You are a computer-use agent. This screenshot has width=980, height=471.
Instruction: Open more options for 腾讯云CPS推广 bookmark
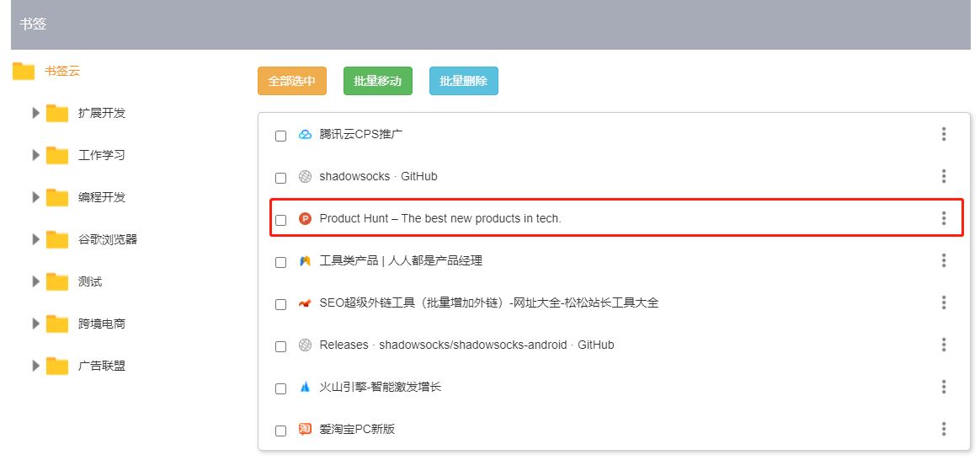[x=944, y=134]
